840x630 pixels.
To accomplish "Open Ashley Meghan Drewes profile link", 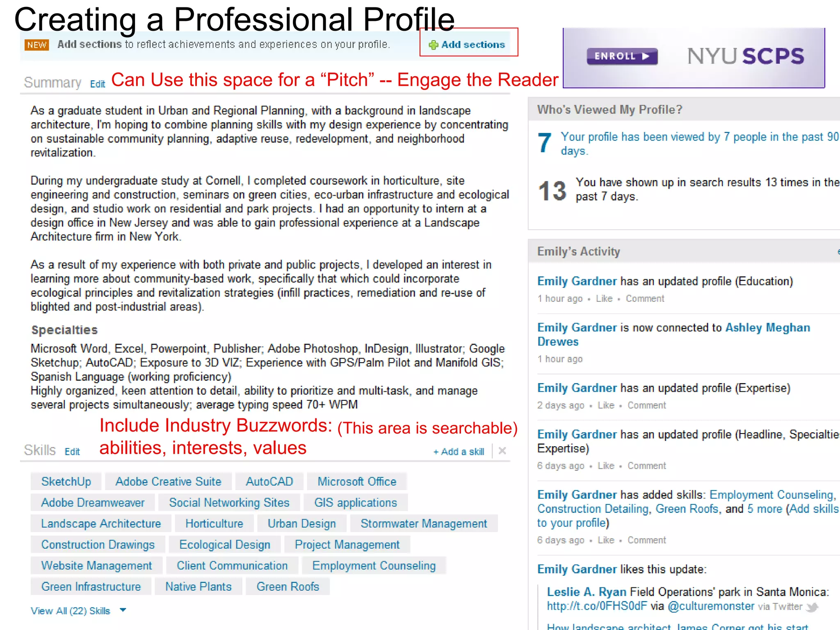I will (x=767, y=328).
